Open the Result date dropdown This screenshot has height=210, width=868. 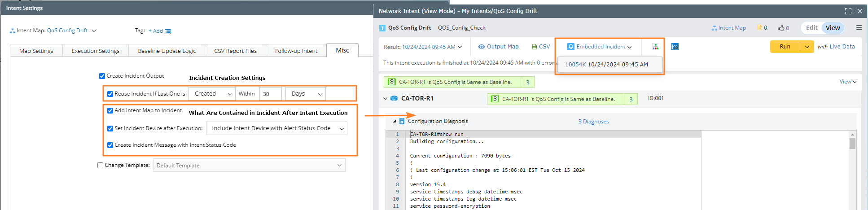(x=460, y=47)
